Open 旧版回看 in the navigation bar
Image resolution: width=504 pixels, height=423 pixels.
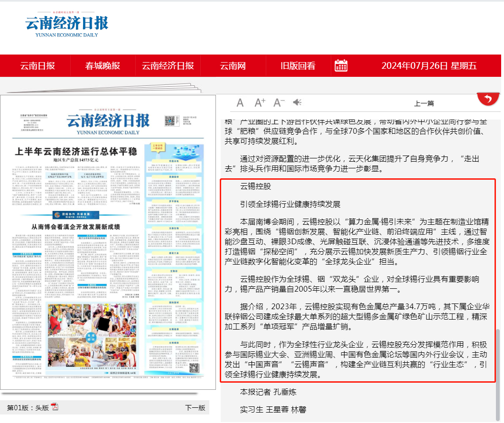[298, 66]
